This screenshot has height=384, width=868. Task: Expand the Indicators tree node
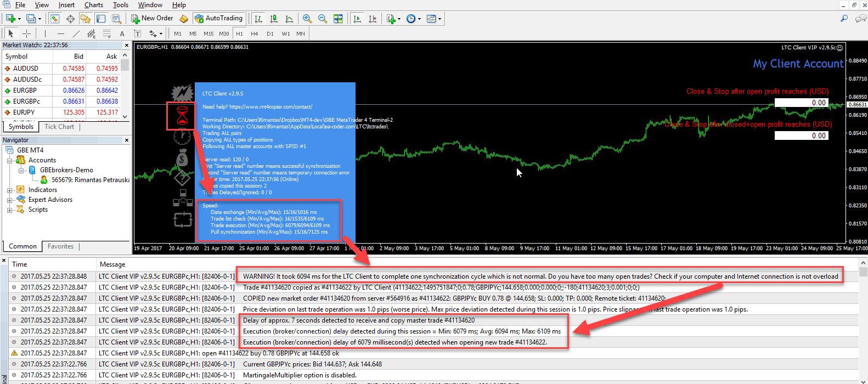point(9,190)
